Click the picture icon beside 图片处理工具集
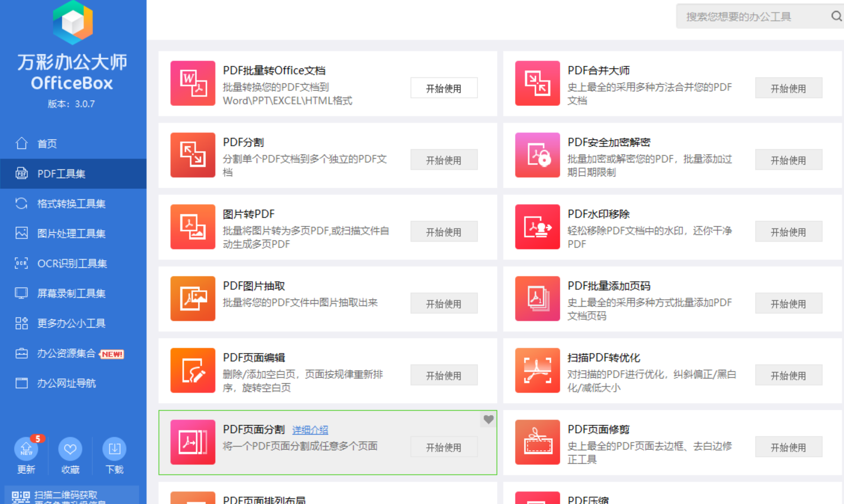This screenshot has width=844, height=504. point(21,233)
